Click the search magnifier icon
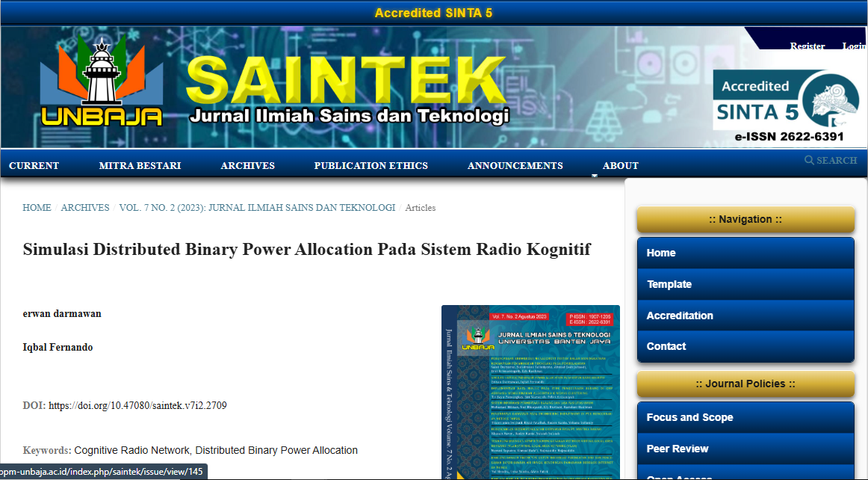The height and width of the screenshot is (480, 868). [809, 160]
